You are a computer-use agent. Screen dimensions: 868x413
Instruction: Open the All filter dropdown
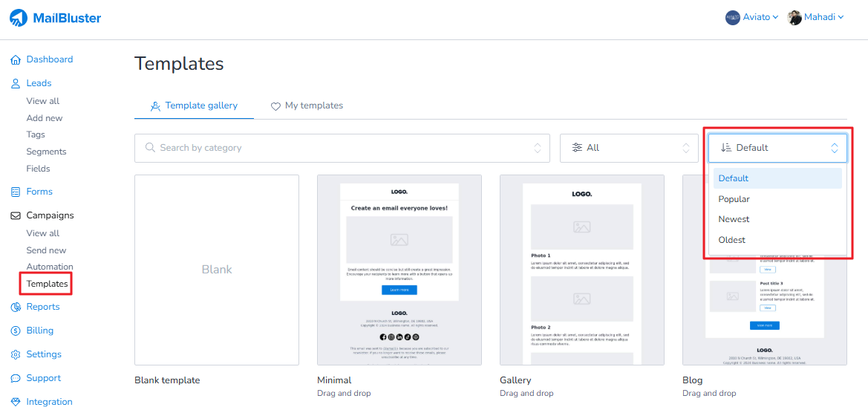point(628,148)
